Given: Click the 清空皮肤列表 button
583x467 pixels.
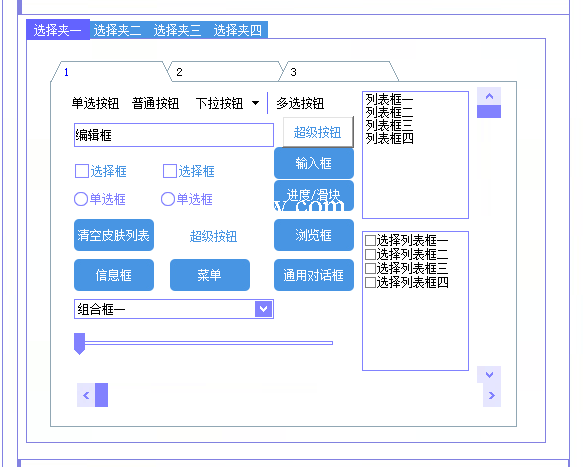Looking at the screenshot, I should (x=114, y=235).
